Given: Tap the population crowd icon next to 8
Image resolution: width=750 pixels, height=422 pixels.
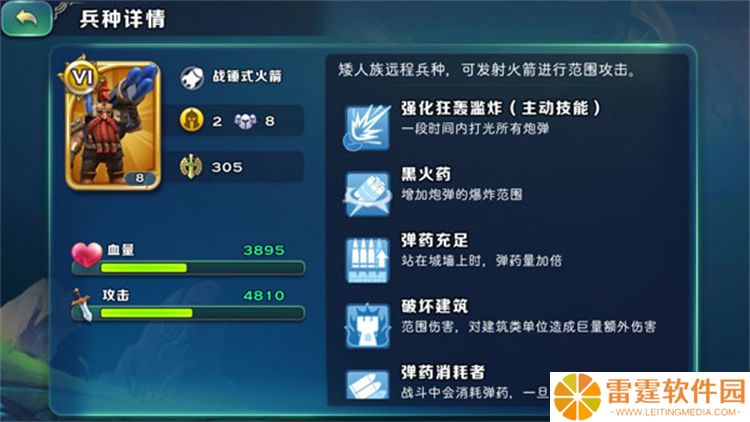Looking at the screenshot, I should click(x=245, y=121).
